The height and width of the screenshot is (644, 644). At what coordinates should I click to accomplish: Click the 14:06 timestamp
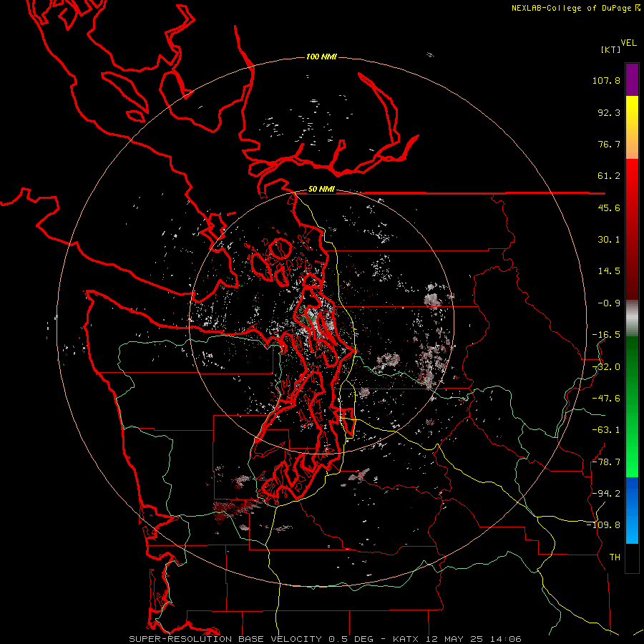507,639
